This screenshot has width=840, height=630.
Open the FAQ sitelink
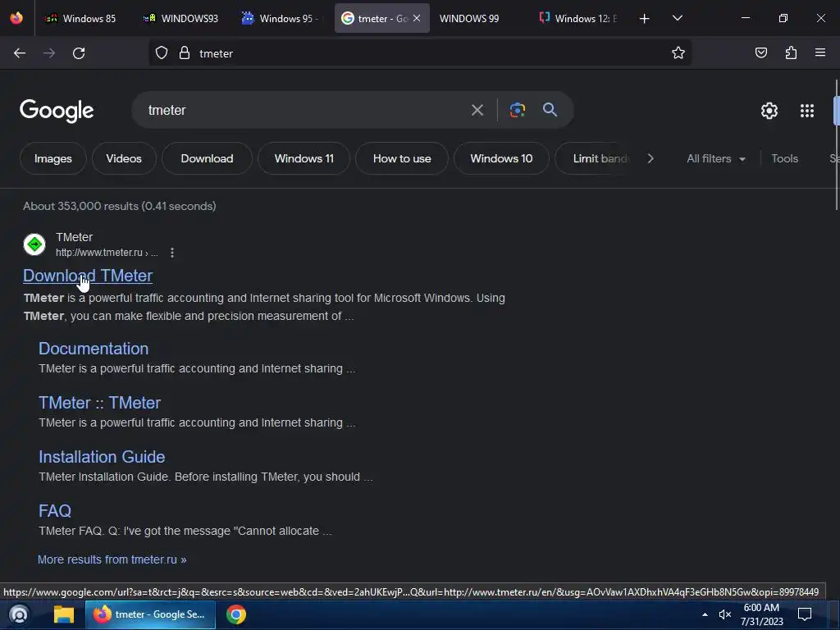tap(55, 510)
